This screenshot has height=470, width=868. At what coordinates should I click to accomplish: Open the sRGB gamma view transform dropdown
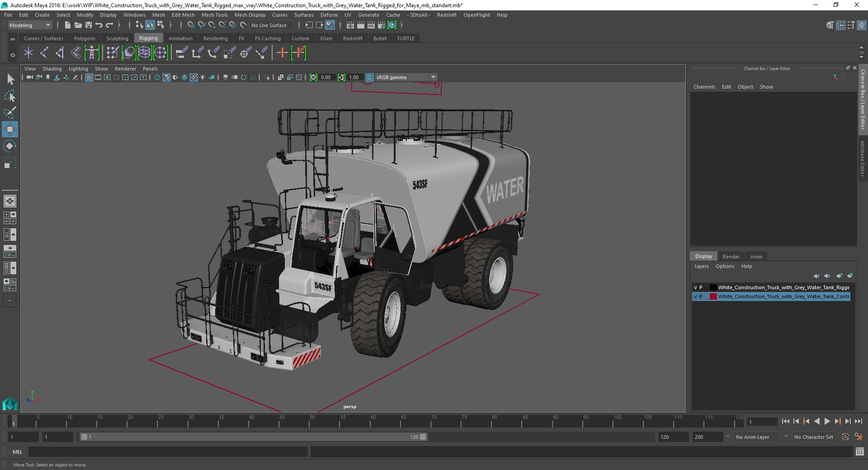[406, 77]
